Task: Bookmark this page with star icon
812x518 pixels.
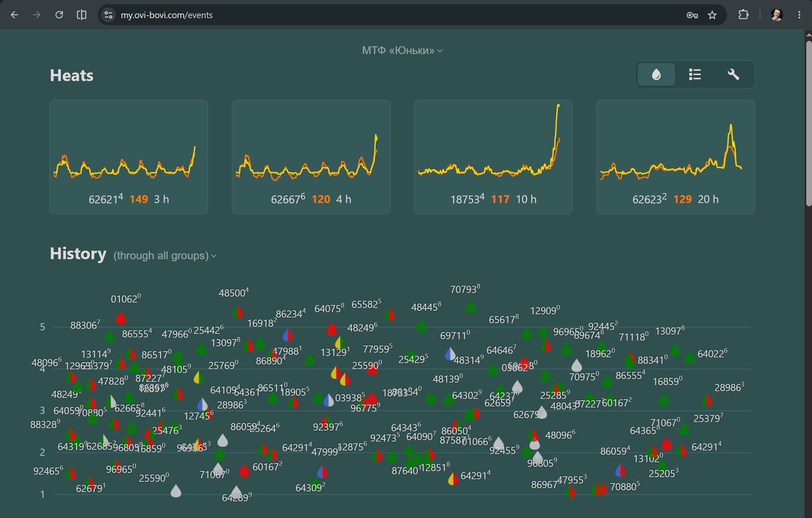Action: (712, 15)
